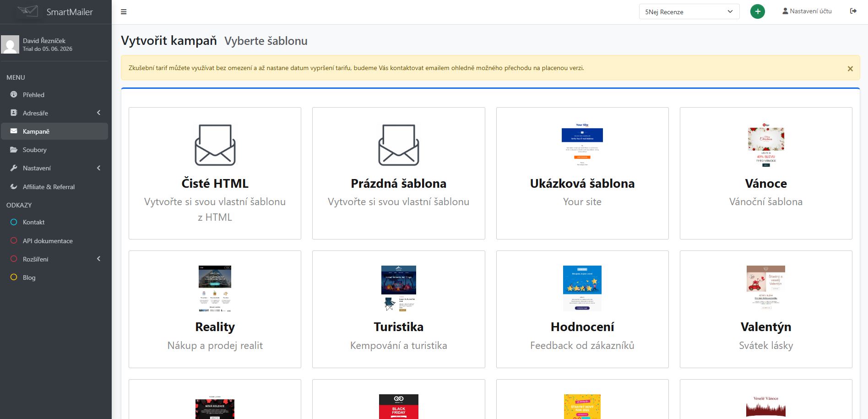Choose the Turistika template thumbnail
This screenshot has width=868, height=419.
click(x=399, y=288)
